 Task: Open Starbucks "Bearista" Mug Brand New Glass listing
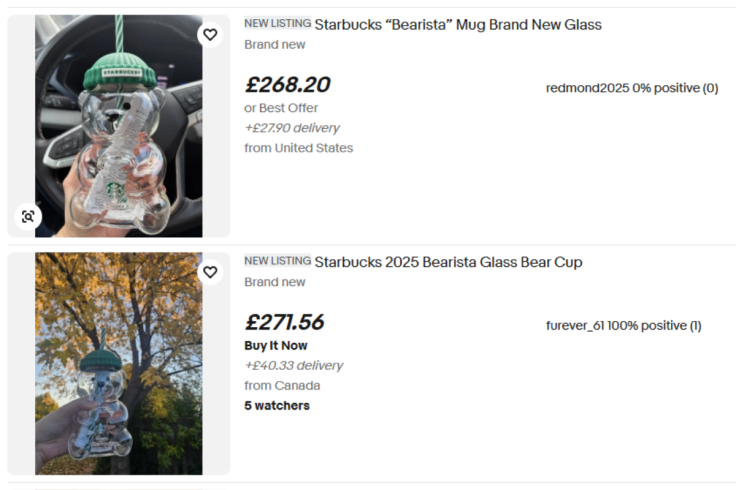tap(457, 25)
